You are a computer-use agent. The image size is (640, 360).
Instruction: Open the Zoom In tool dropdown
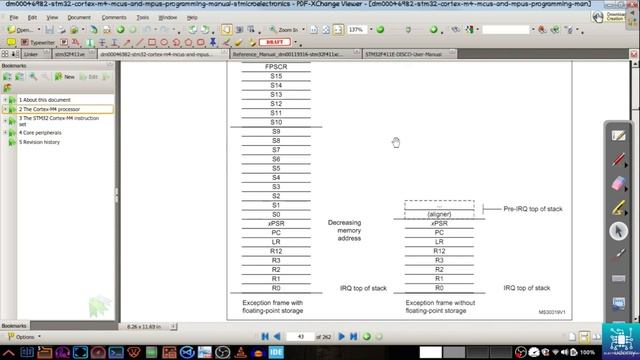click(303, 30)
